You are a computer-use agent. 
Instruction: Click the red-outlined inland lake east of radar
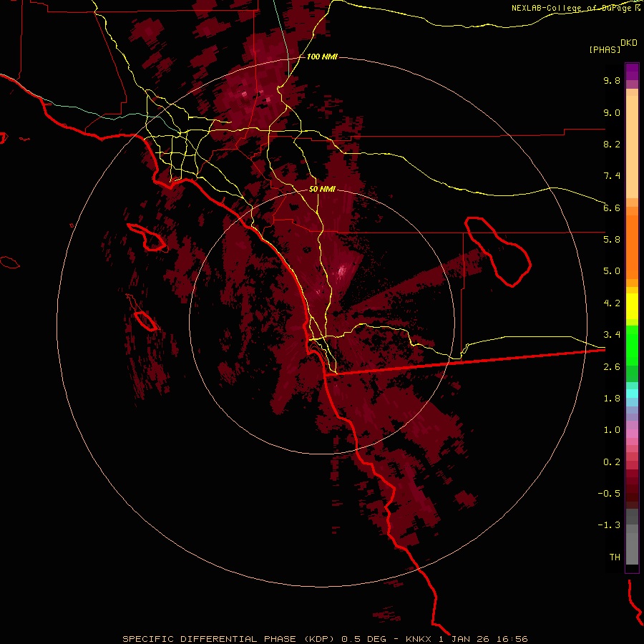click(498, 252)
